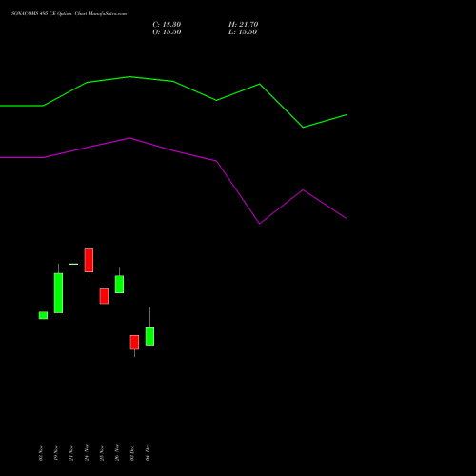Click the 04 Dec date label
476x476 pixels.
point(148,453)
